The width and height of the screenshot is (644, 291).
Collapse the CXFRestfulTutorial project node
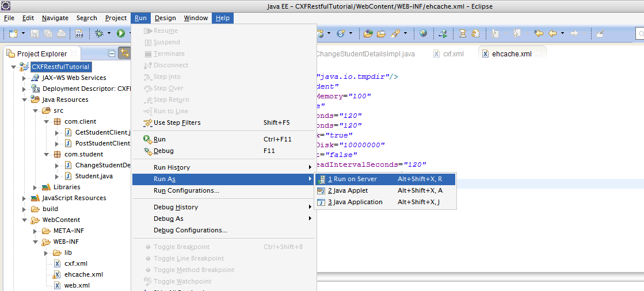click(x=13, y=67)
